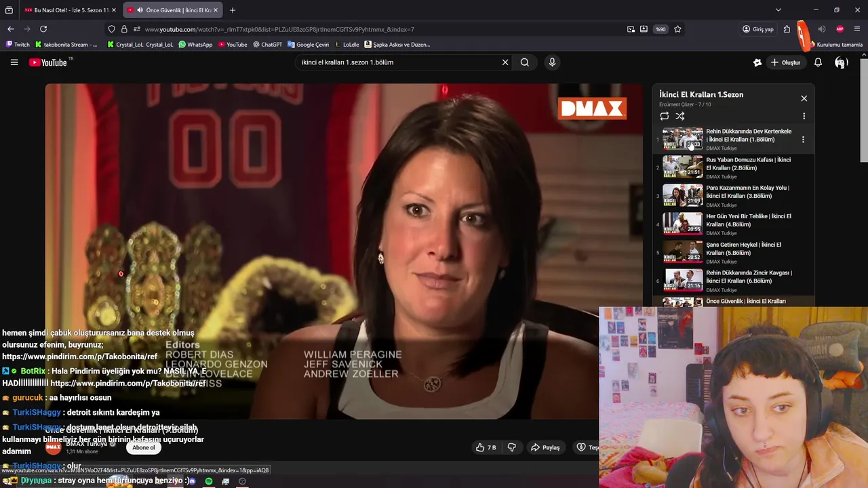This screenshot has width=868, height=488.
Task: Like the video with thumbs up
Action: pyautogui.click(x=486, y=447)
